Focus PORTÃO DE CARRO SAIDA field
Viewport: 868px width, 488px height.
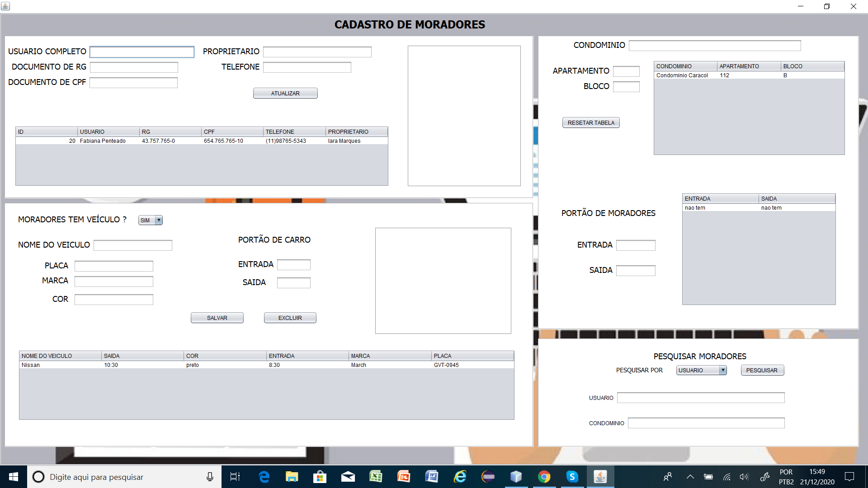coord(294,283)
